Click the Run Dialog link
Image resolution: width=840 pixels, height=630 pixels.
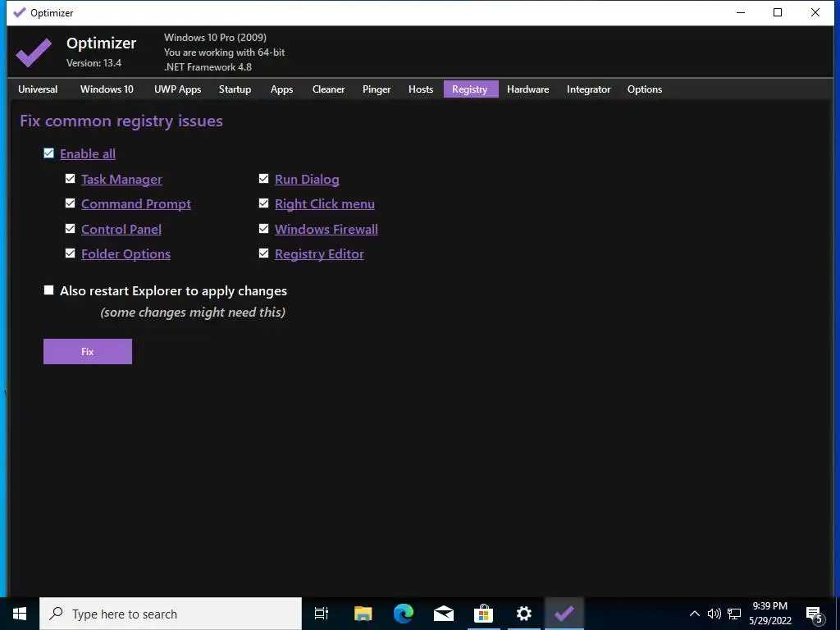point(307,180)
